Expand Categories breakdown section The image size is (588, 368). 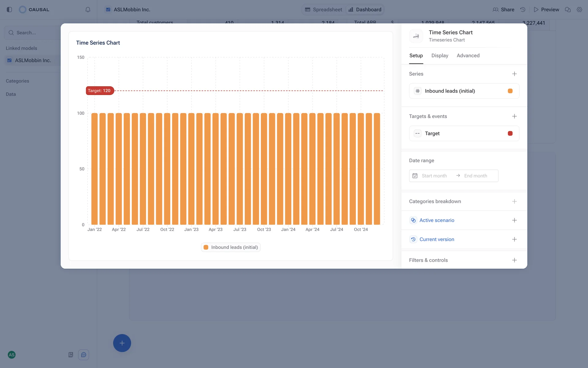click(x=514, y=201)
